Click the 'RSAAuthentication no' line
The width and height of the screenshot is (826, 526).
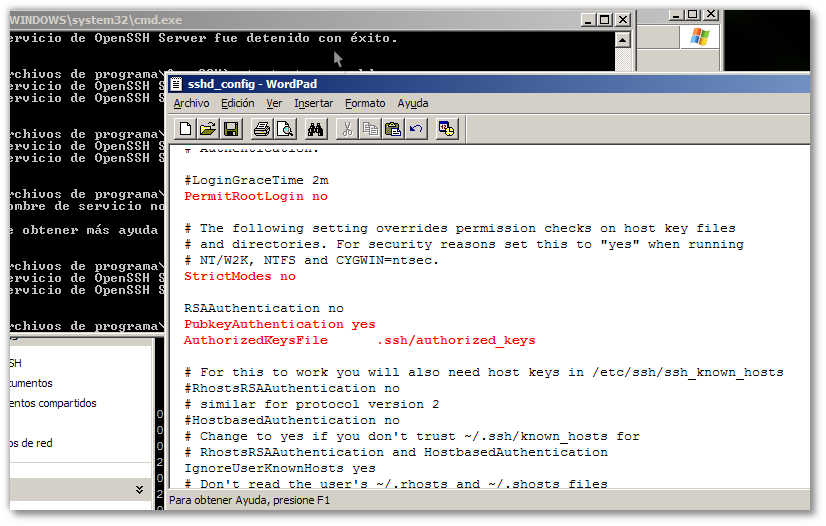point(263,308)
